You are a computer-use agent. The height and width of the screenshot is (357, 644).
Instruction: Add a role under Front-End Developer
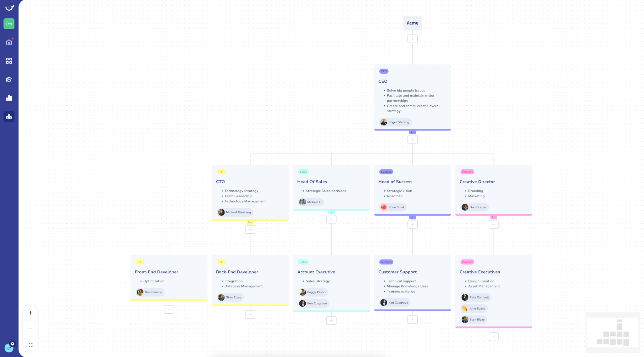pyautogui.click(x=169, y=310)
